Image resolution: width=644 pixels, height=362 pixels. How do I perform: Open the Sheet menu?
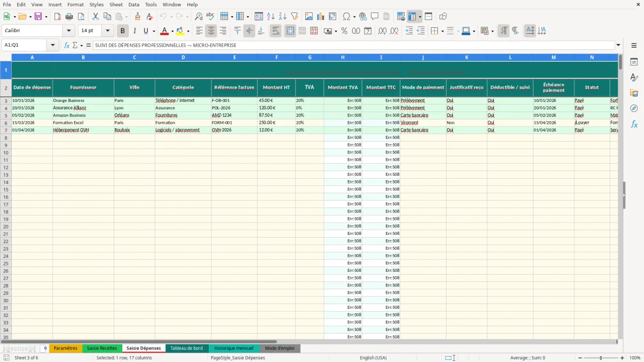click(x=116, y=4)
